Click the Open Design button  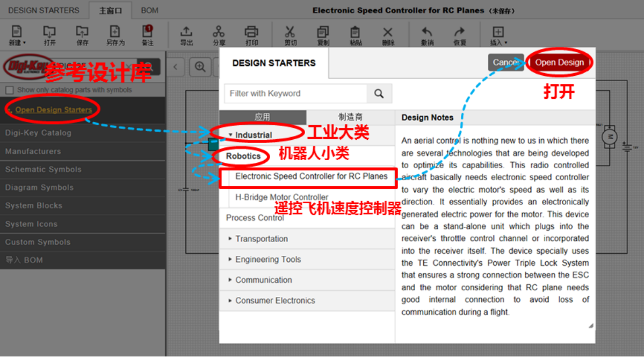pyautogui.click(x=559, y=62)
